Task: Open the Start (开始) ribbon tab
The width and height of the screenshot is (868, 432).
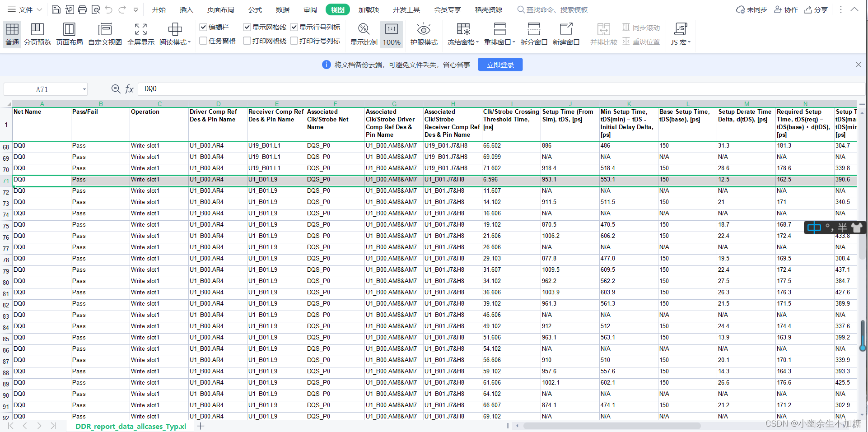Action: click(159, 9)
